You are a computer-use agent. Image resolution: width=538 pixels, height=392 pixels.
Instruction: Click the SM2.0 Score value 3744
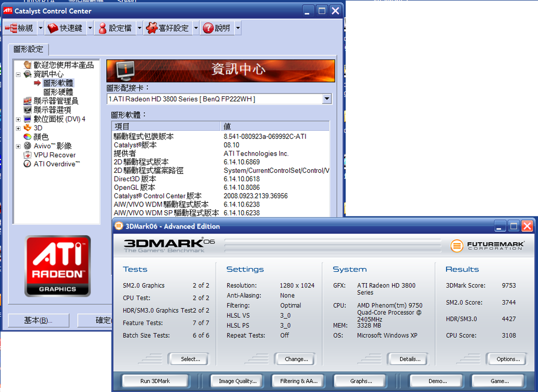click(x=509, y=303)
